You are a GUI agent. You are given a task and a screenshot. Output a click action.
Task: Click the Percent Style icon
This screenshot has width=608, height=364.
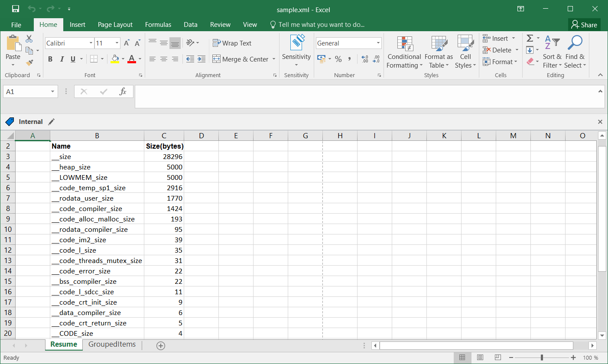click(x=338, y=59)
